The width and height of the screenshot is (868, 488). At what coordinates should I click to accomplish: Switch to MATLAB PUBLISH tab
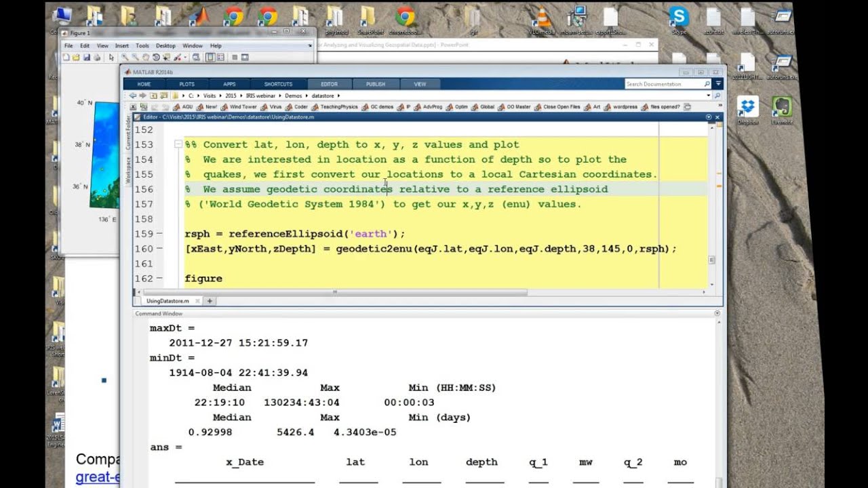[376, 84]
